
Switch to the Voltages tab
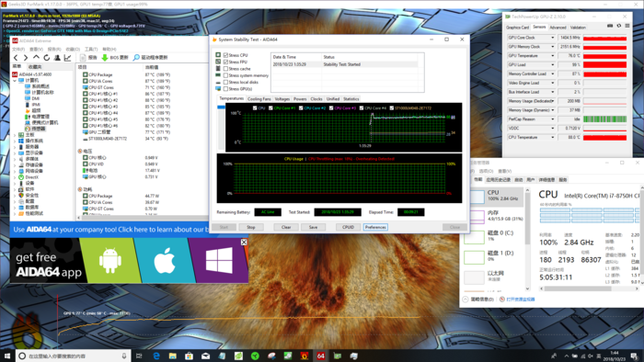pyautogui.click(x=282, y=99)
